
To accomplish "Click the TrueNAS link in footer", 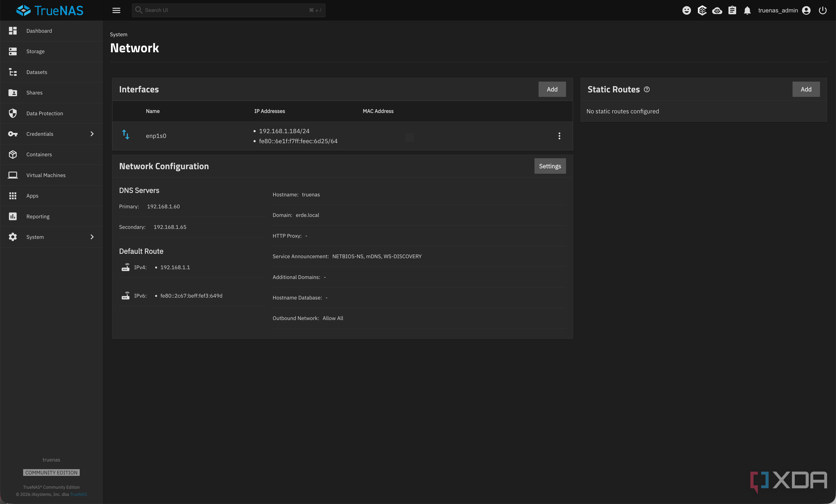I will click(x=78, y=494).
